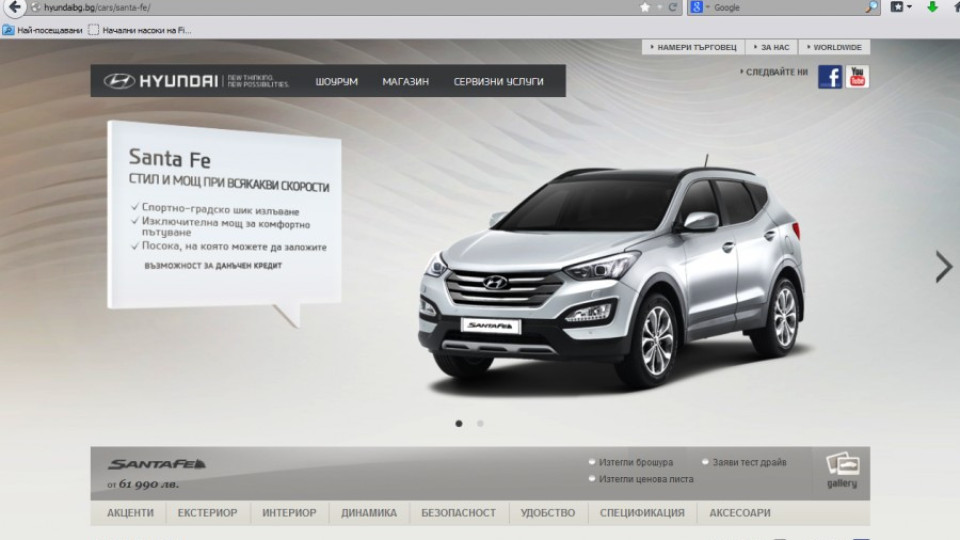Select first carousel slide dot
960x540 pixels.
click(x=459, y=424)
